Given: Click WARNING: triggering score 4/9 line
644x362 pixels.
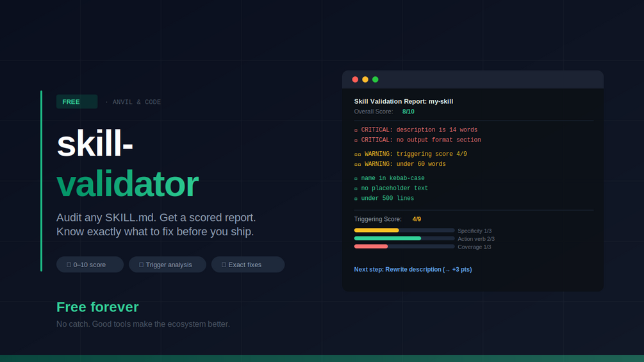Looking at the screenshot, I should (411, 154).
